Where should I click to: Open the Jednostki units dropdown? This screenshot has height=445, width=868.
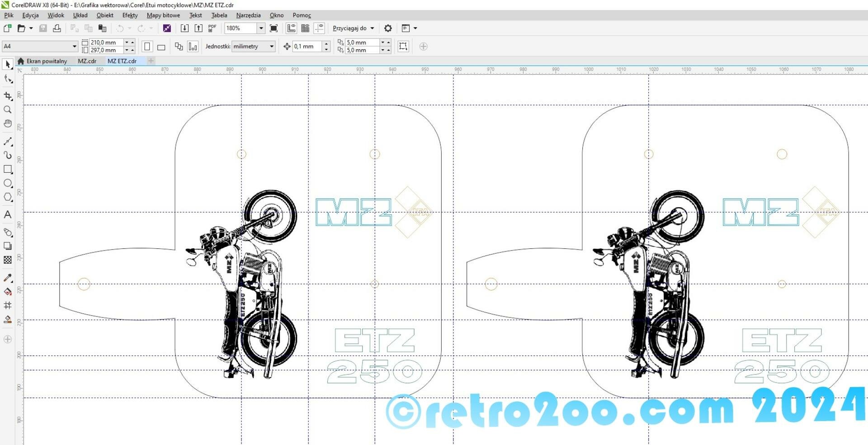(x=271, y=46)
